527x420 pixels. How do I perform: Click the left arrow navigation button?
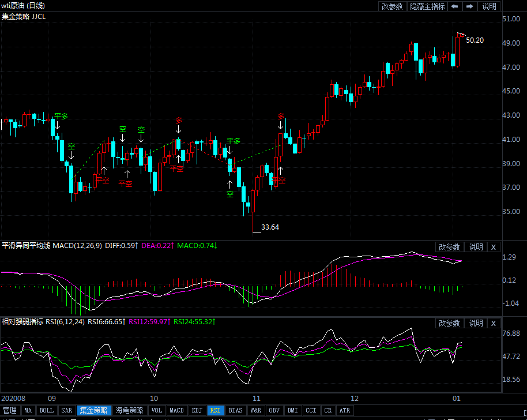pos(455,6)
